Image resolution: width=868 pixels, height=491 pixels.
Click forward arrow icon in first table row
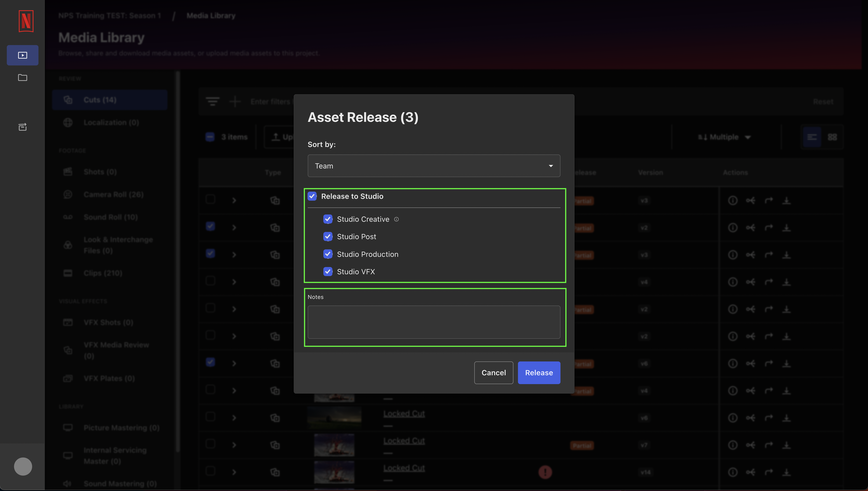[769, 200]
